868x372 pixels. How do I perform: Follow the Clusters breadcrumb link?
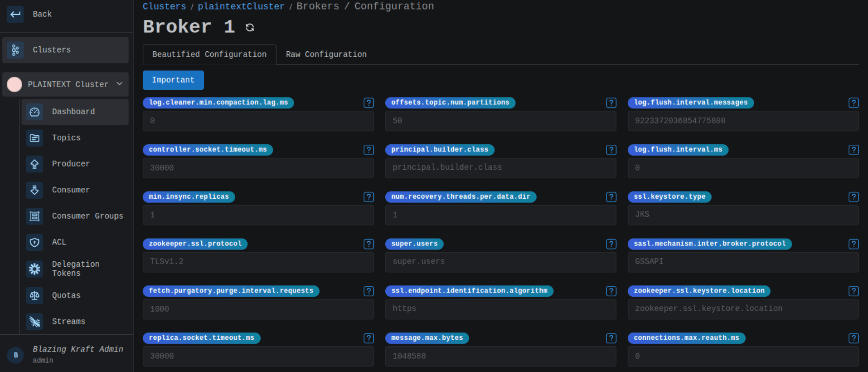tap(164, 6)
